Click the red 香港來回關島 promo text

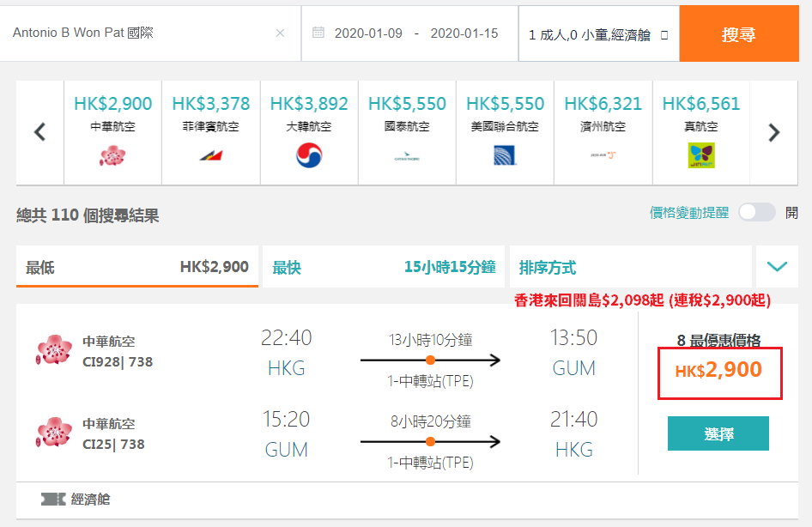(x=642, y=300)
